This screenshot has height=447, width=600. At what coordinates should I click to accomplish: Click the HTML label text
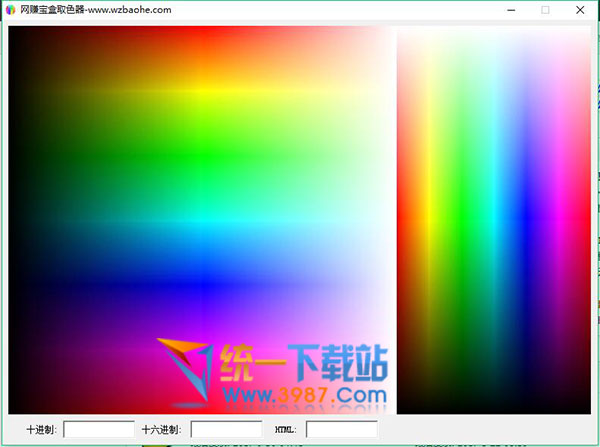pos(285,430)
